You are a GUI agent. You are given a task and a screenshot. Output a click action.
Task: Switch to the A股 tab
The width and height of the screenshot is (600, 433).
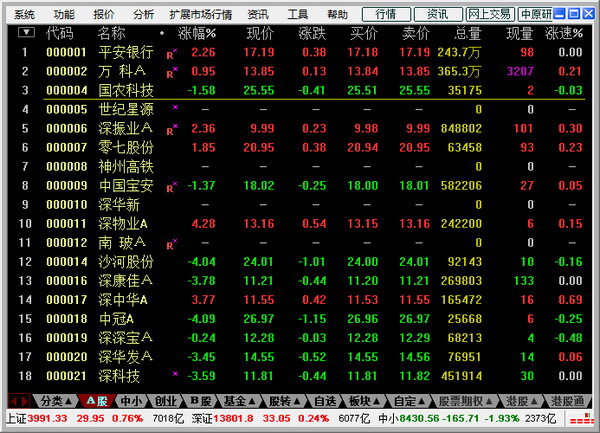97,401
